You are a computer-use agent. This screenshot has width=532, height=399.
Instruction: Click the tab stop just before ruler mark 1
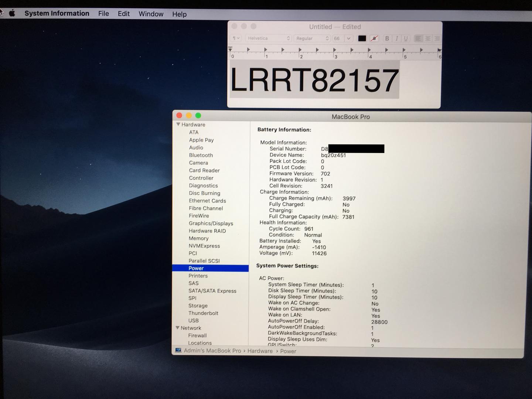(x=248, y=50)
